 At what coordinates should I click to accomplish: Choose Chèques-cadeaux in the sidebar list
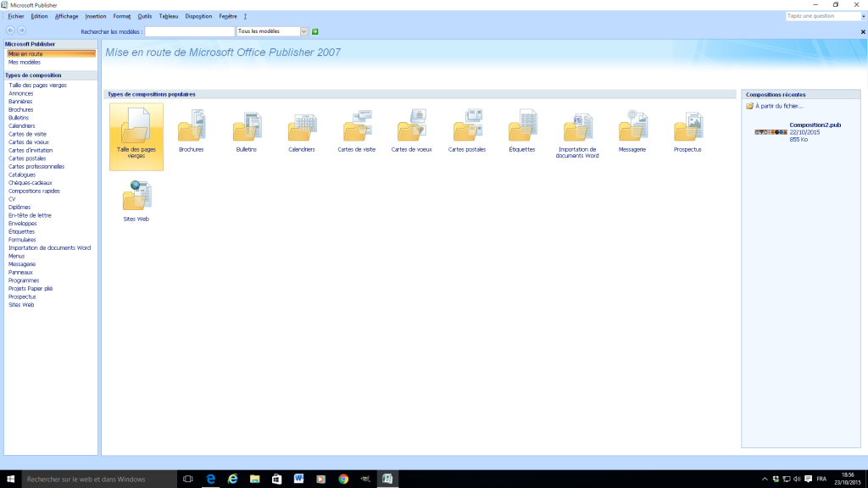tap(30, 183)
